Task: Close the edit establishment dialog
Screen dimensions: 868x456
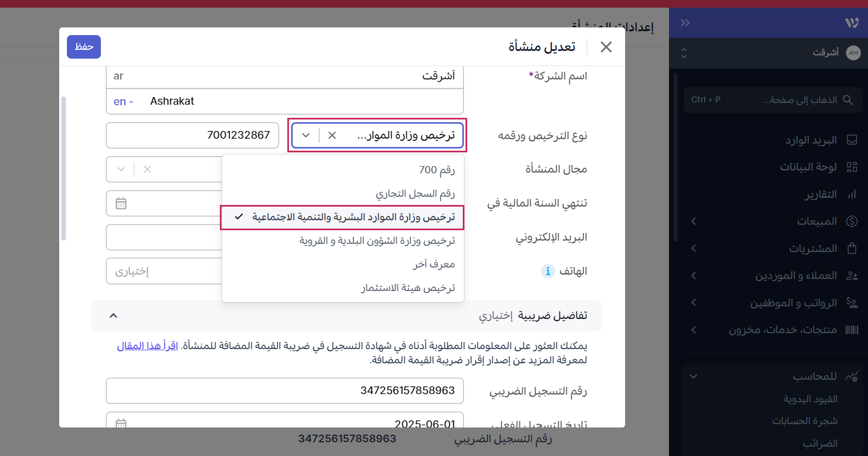Action: pos(606,47)
